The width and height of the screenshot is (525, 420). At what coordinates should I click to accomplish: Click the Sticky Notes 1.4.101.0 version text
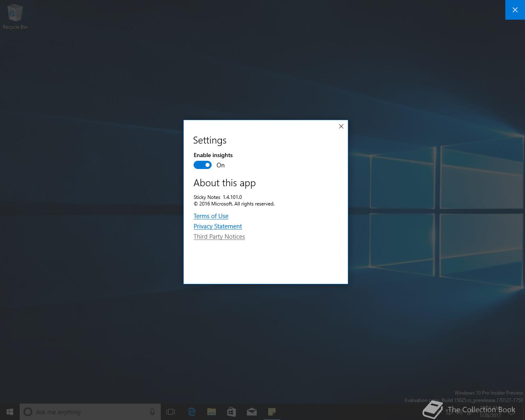click(x=217, y=197)
